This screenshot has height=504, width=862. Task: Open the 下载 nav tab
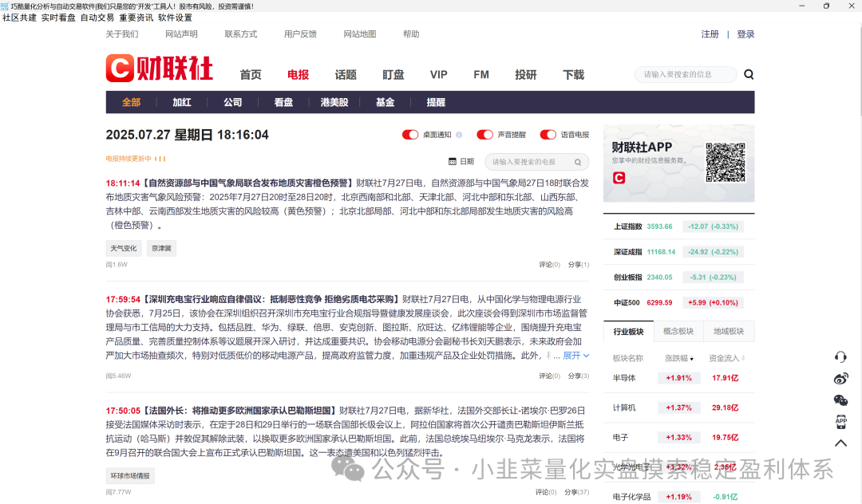click(x=573, y=75)
